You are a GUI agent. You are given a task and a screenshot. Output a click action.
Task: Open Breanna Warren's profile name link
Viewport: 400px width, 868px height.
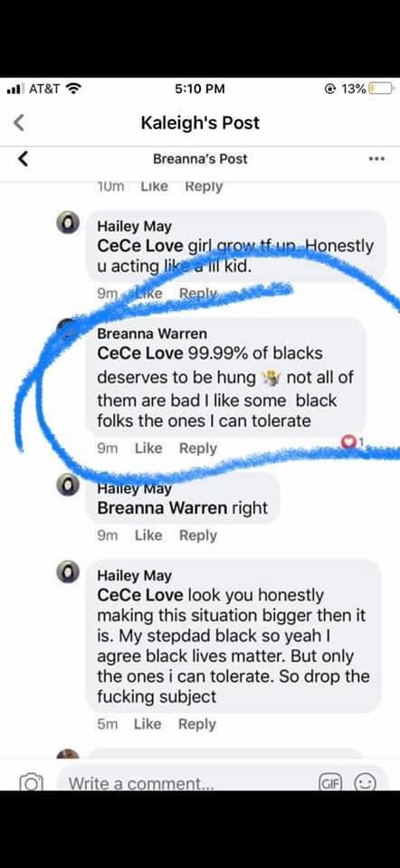pyautogui.click(x=152, y=334)
